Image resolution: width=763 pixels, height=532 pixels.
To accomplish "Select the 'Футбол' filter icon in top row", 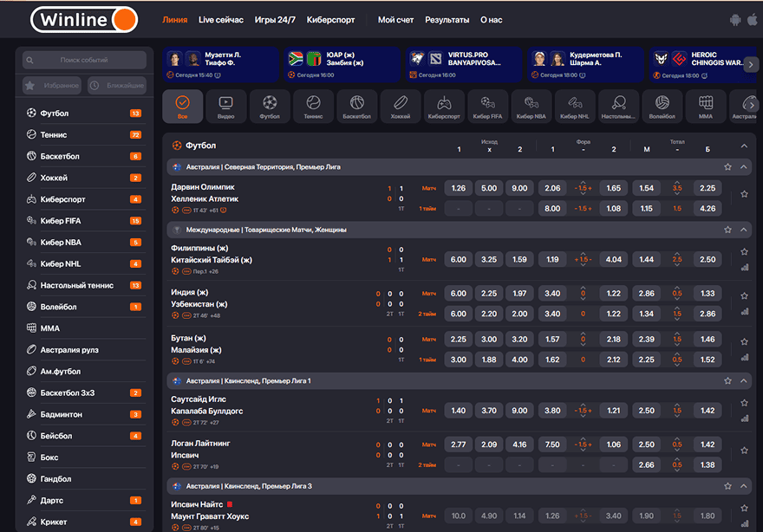I will pyautogui.click(x=270, y=107).
